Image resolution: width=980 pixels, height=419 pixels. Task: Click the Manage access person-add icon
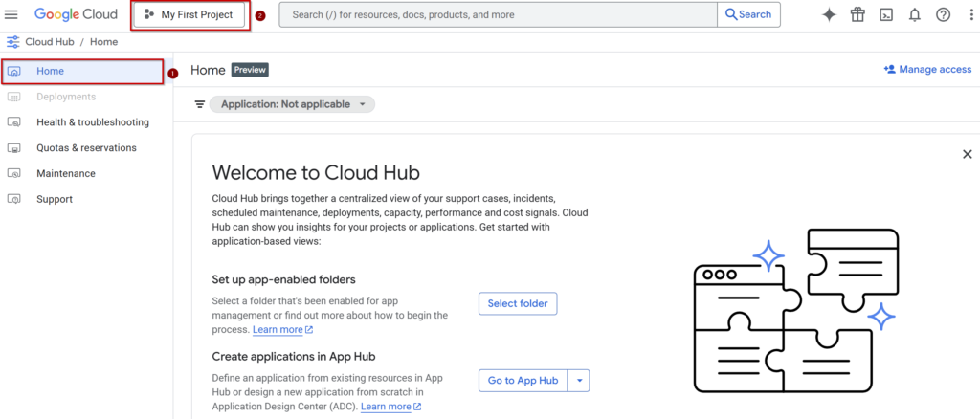pyautogui.click(x=889, y=69)
